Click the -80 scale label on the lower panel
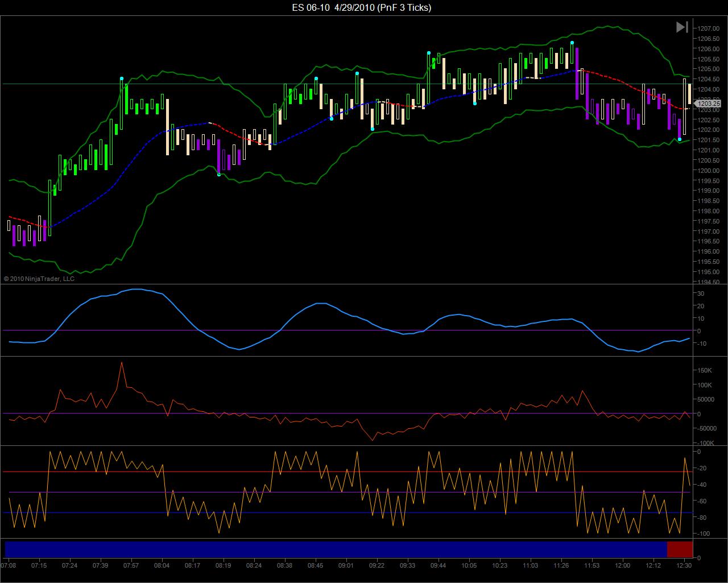The height and width of the screenshot is (583, 728). [x=702, y=518]
